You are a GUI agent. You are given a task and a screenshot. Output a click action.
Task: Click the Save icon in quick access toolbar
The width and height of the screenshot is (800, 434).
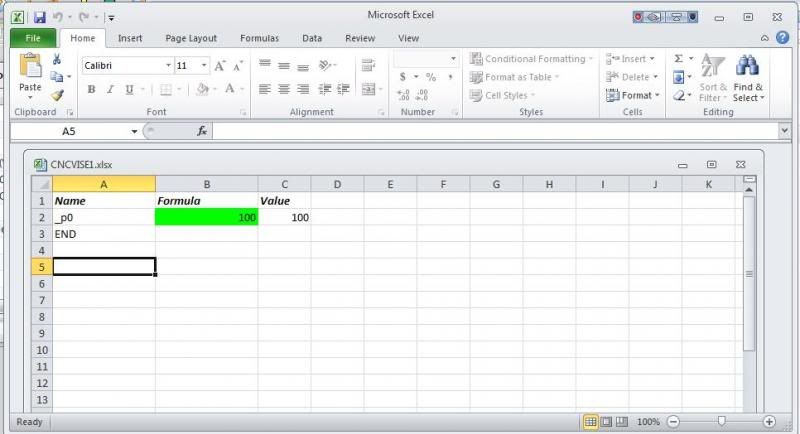coord(39,17)
